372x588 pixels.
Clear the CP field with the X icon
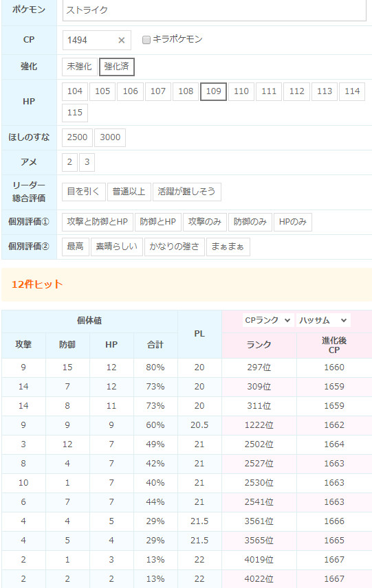pyautogui.click(x=121, y=40)
